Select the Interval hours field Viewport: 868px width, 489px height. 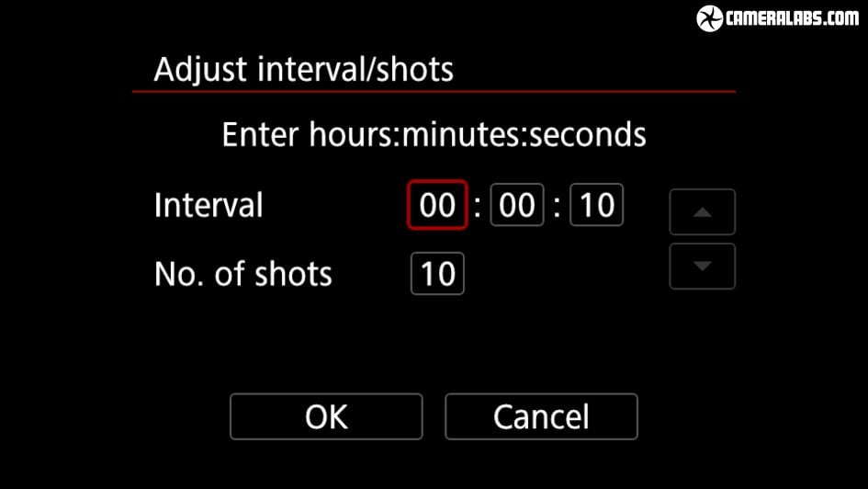pos(437,205)
